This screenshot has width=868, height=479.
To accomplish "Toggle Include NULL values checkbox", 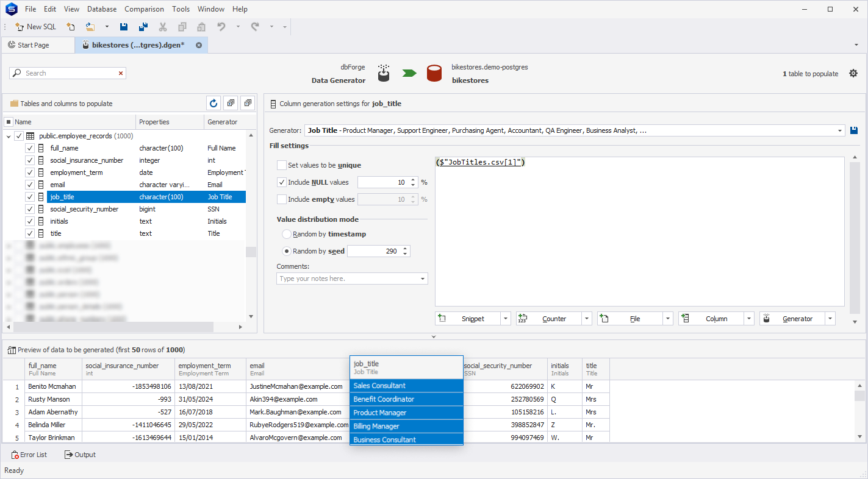I will tap(282, 182).
